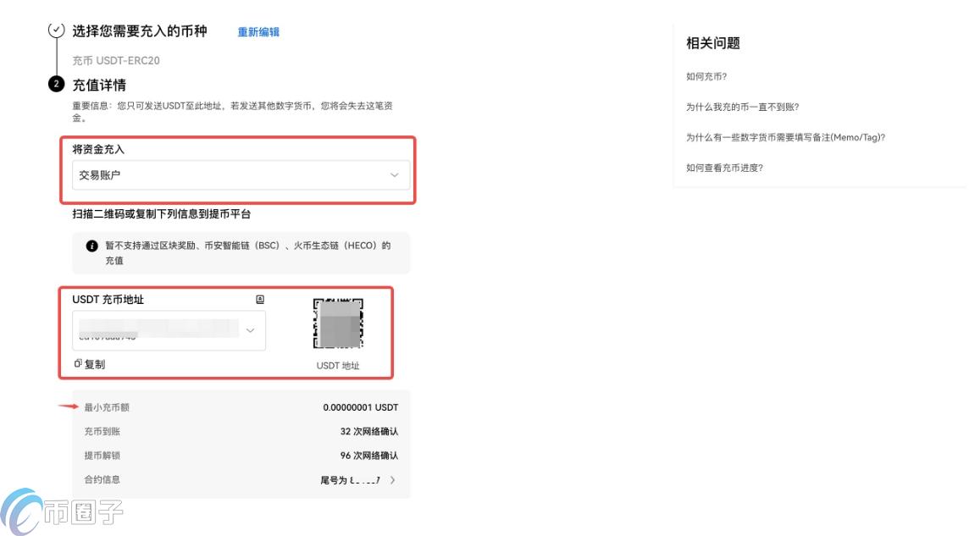This screenshot has height=536, width=980.
Task: Click the 提币解锁 label
Action: point(102,456)
